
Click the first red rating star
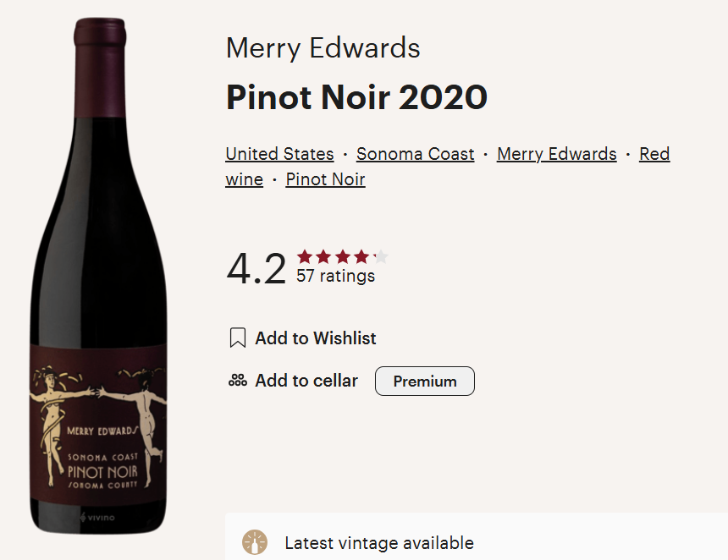[x=305, y=256]
